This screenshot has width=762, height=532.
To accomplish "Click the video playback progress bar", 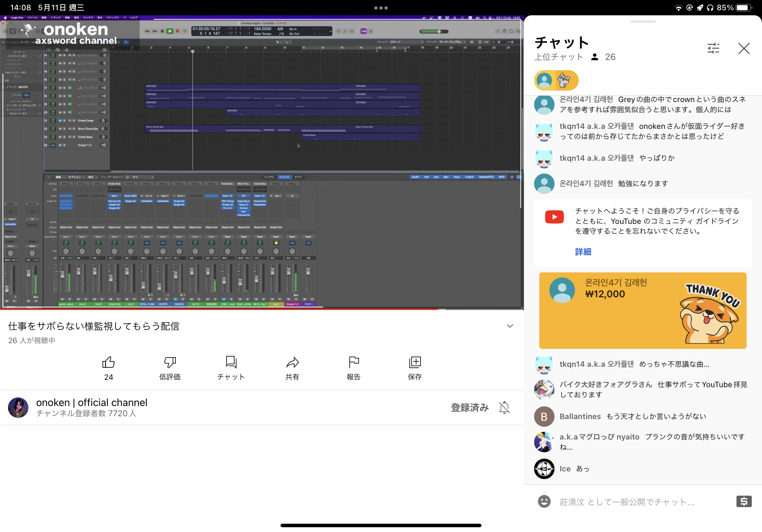I will click(262, 309).
